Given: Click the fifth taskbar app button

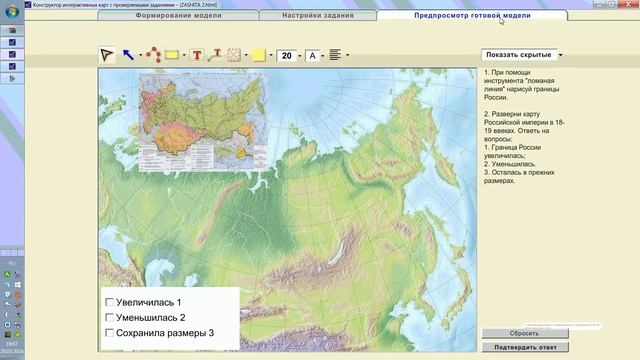Looking at the screenshot, I should 12,78.
